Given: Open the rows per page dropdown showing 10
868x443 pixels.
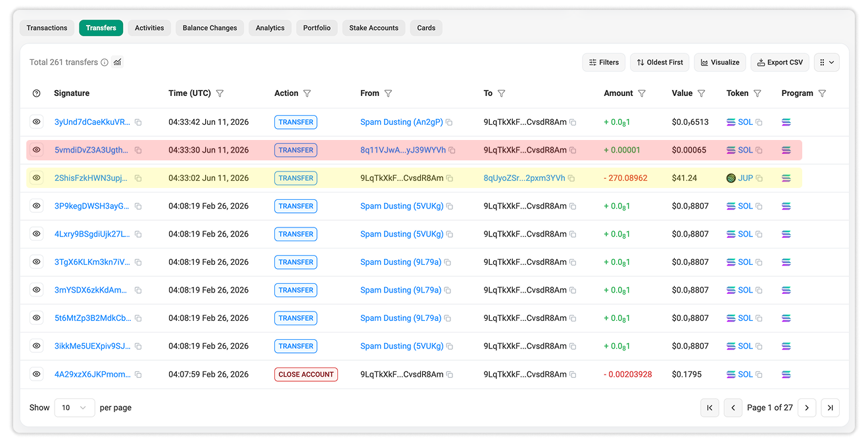Looking at the screenshot, I should pyautogui.click(x=74, y=408).
